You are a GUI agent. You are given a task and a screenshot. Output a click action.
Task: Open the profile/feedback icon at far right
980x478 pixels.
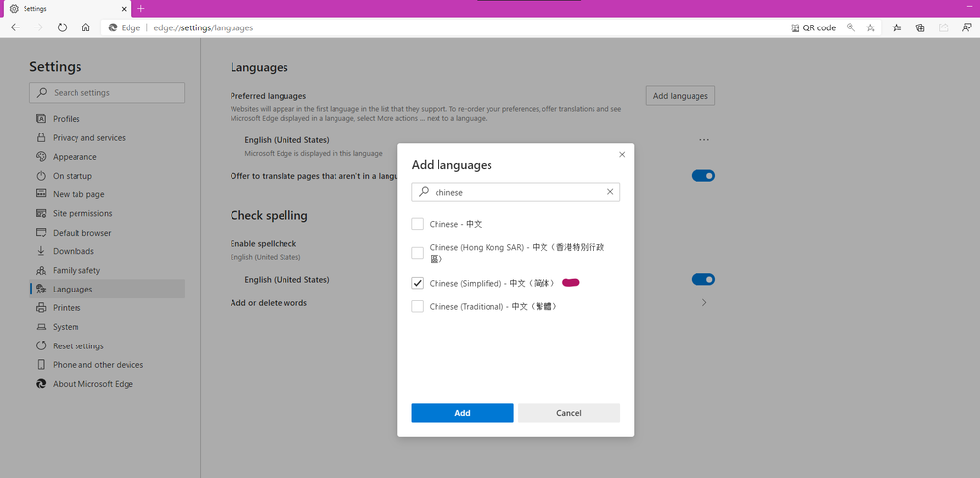click(x=967, y=27)
